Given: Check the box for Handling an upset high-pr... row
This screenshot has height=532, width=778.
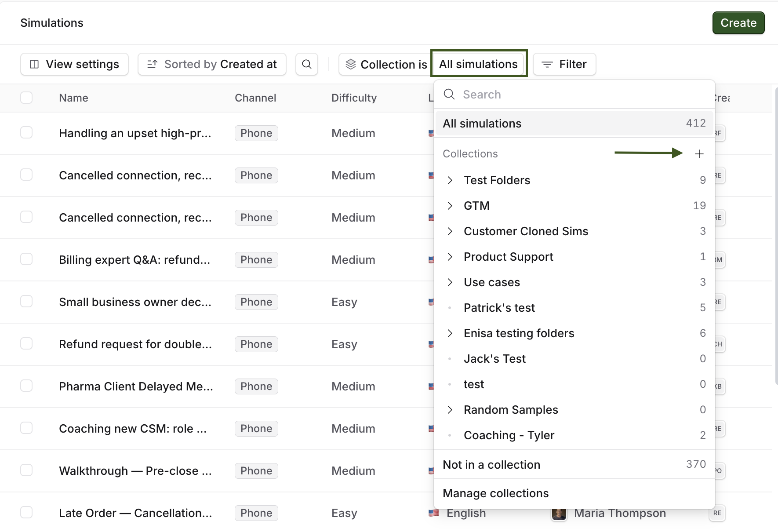Looking at the screenshot, I should click(x=26, y=133).
